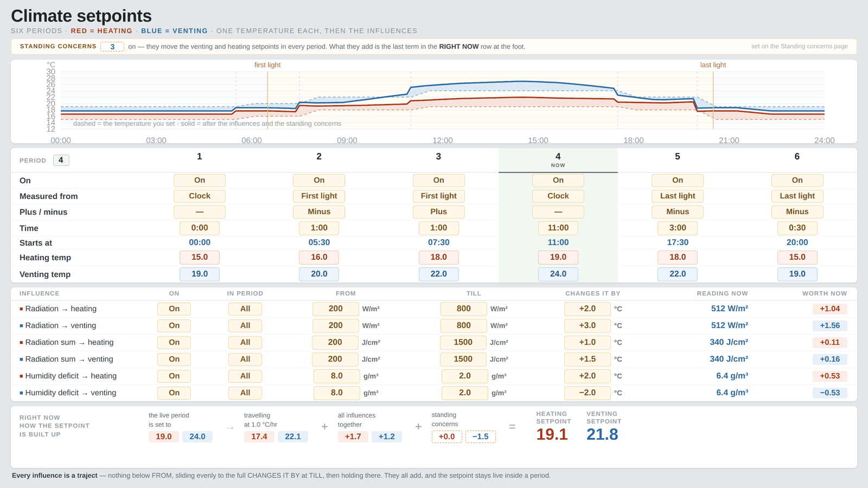
Task: Click the standing concerns count box
Action: (112, 47)
